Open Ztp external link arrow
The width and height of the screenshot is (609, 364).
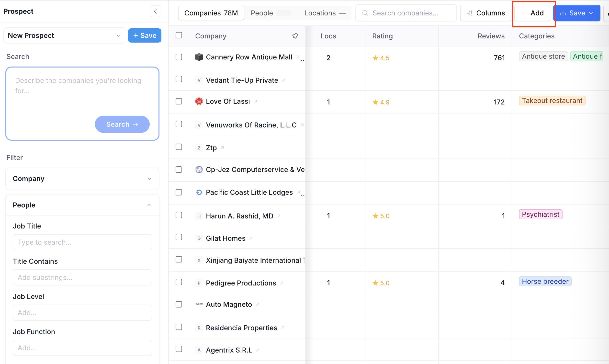click(x=222, y=148)
